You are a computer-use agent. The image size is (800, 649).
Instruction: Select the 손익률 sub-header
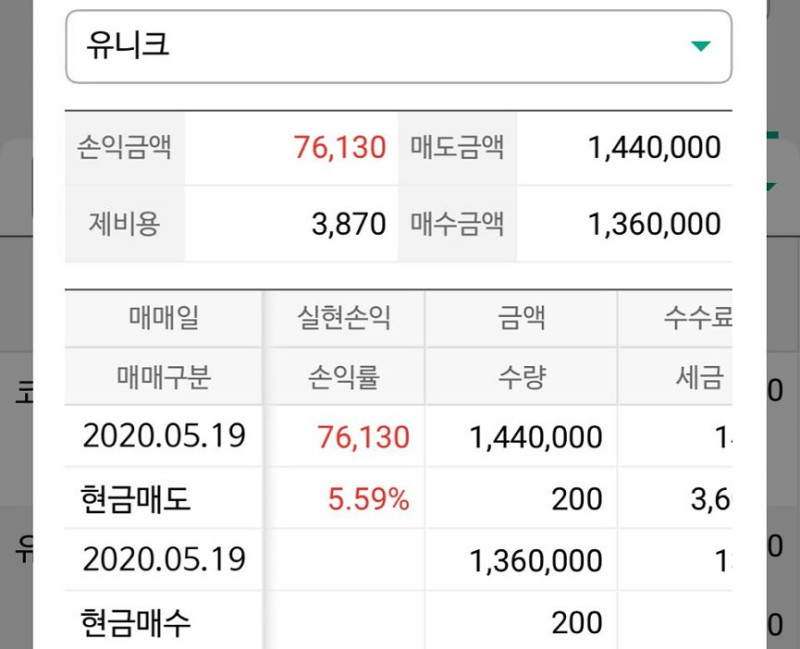(344, 377)
